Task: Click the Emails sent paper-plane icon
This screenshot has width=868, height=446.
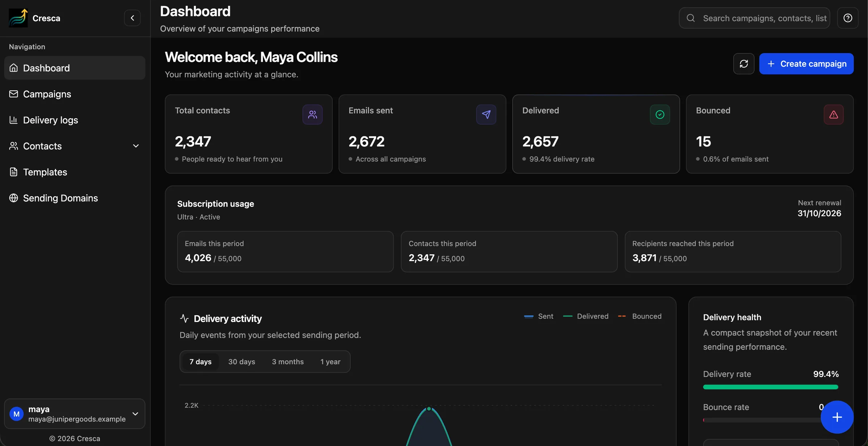Action: coord(486,115)
